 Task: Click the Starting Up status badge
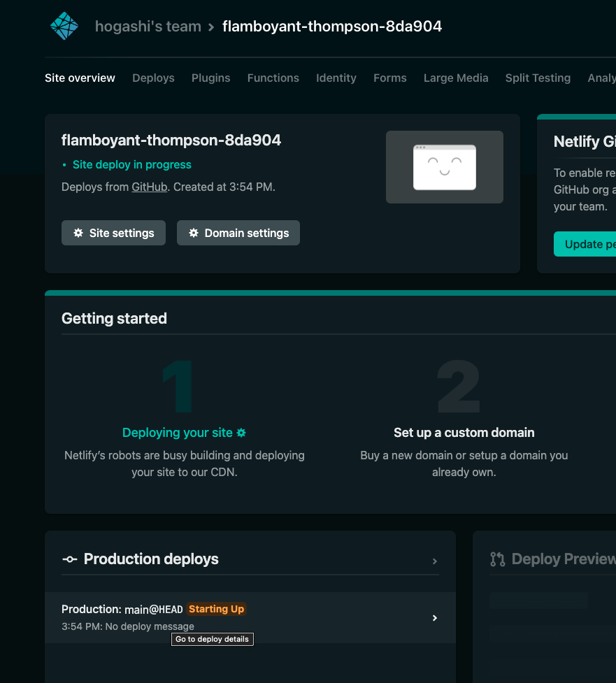pyautogui.click(x=216, y=609)
